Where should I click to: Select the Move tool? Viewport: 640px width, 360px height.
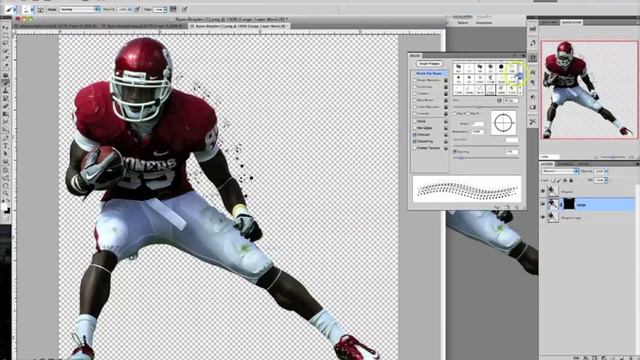point(5,27)
